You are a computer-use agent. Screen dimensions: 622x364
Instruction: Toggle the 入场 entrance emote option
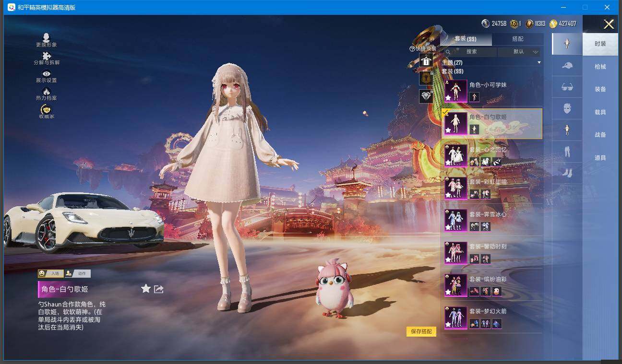[x=51, y=273]
